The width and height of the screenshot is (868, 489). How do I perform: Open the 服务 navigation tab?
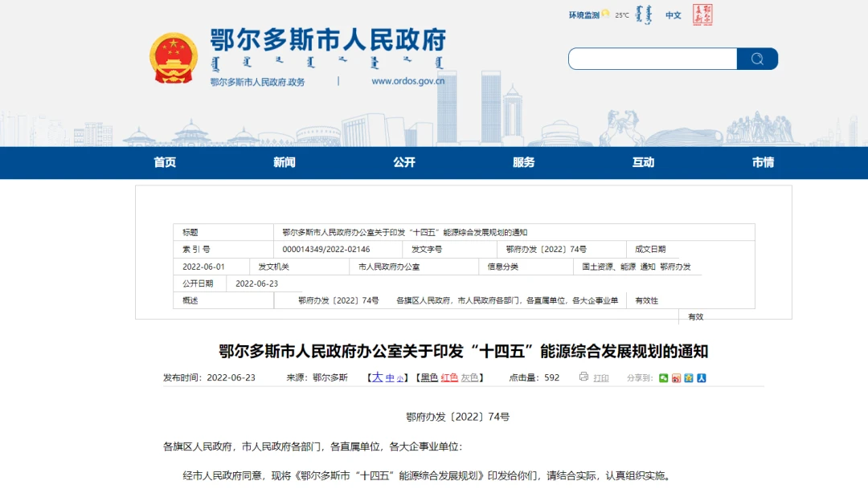coord(523,162)
